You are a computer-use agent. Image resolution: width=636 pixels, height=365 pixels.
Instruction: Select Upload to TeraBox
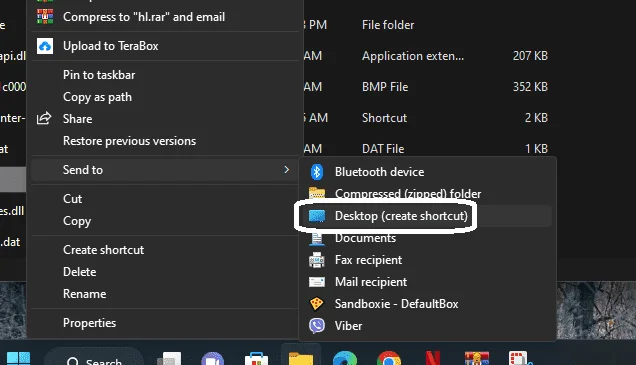pos(164,46)
